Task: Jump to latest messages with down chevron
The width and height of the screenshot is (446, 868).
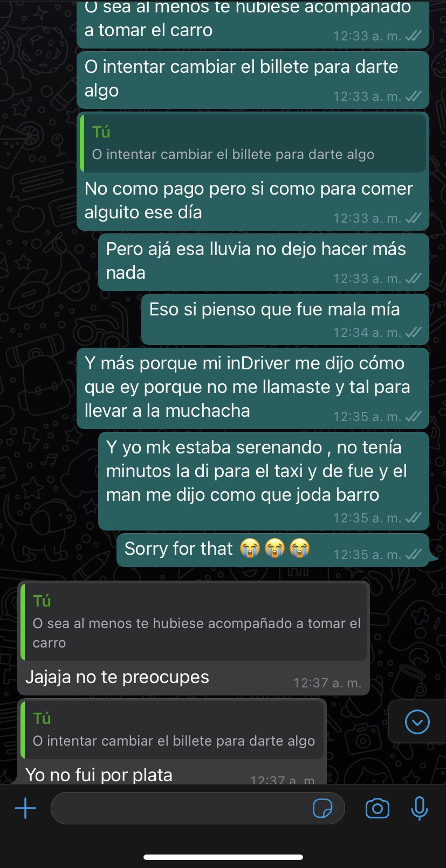Action: [417, 722]
